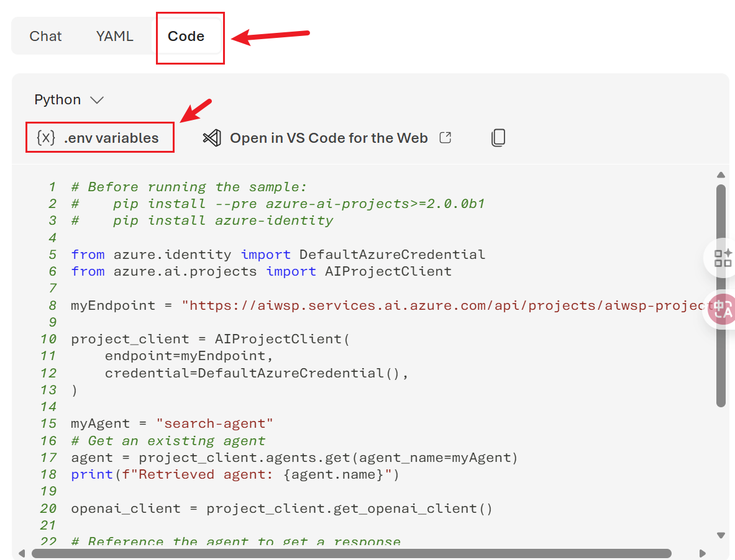Click the horizontal scrollbar right arrow

pyautogui.click(x=703, y=553)
